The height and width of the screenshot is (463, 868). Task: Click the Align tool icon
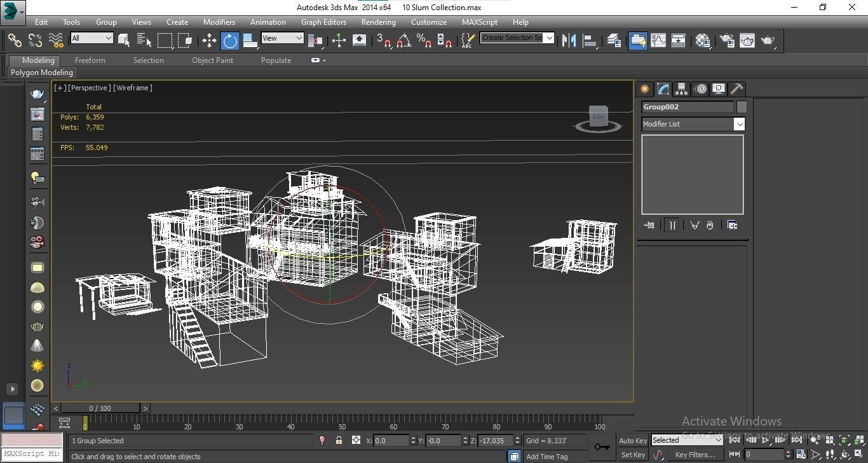[x=590, y=40]
